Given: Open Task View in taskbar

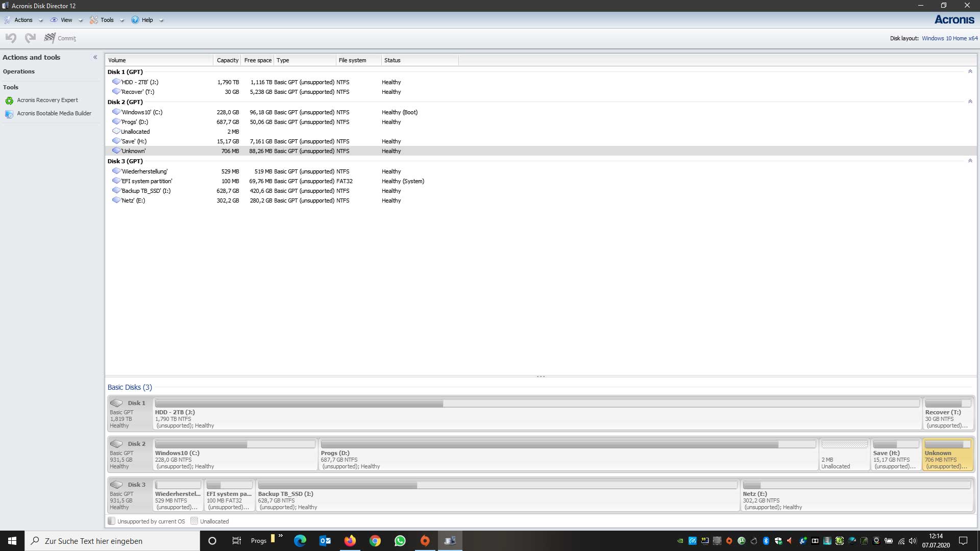Looking at the screenshot, I should tap(236, 541).
